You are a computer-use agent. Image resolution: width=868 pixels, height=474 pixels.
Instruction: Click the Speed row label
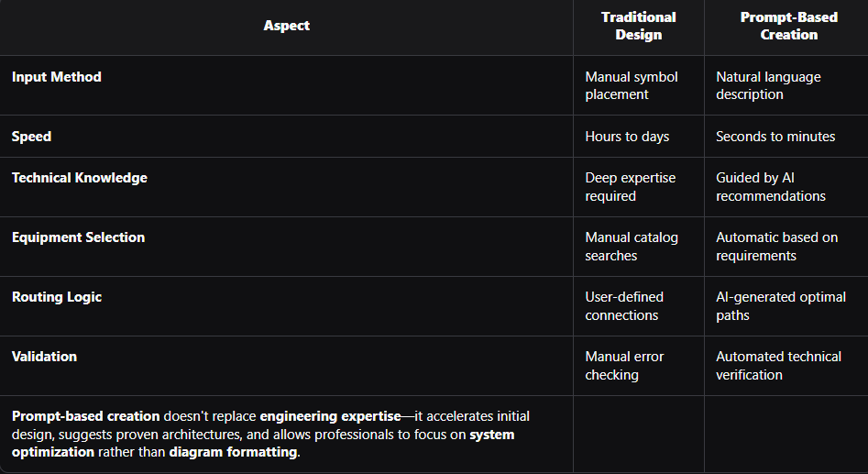[31, 137]
